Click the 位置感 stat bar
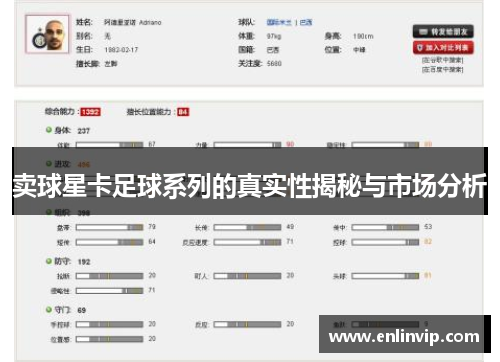Image resolution: width=500 pixels, height=362 pixels. pos(109,339)
